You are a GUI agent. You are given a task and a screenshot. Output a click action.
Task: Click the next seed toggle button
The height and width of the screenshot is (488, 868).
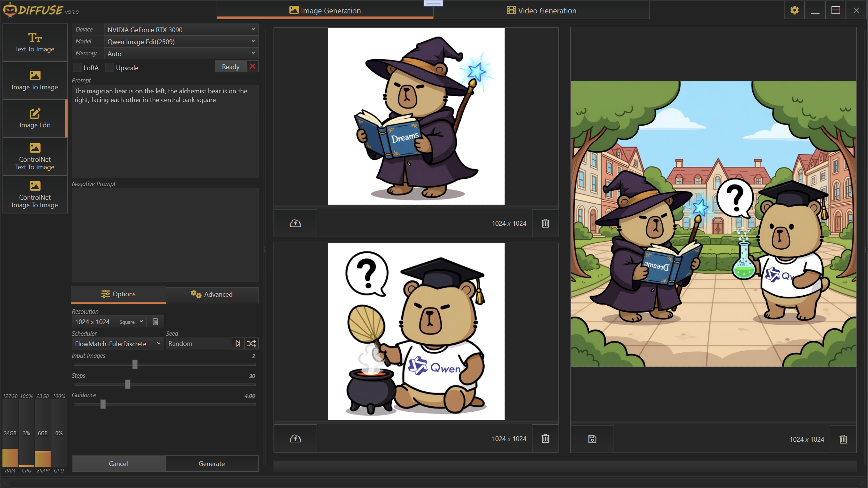pos(238,343)
